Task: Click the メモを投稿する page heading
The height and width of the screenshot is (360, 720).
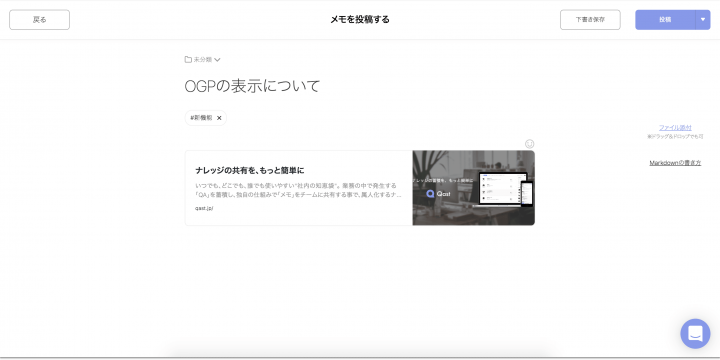Action: 360,20
